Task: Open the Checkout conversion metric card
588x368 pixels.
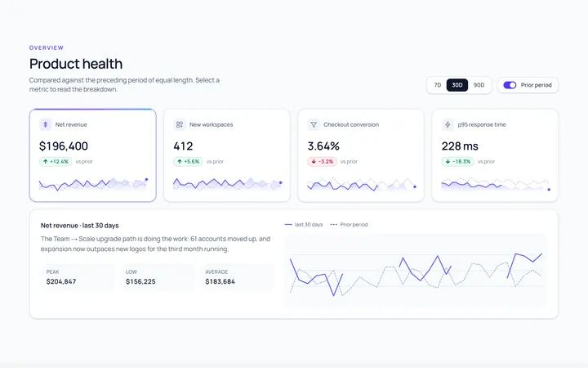Action: [361, 155]
